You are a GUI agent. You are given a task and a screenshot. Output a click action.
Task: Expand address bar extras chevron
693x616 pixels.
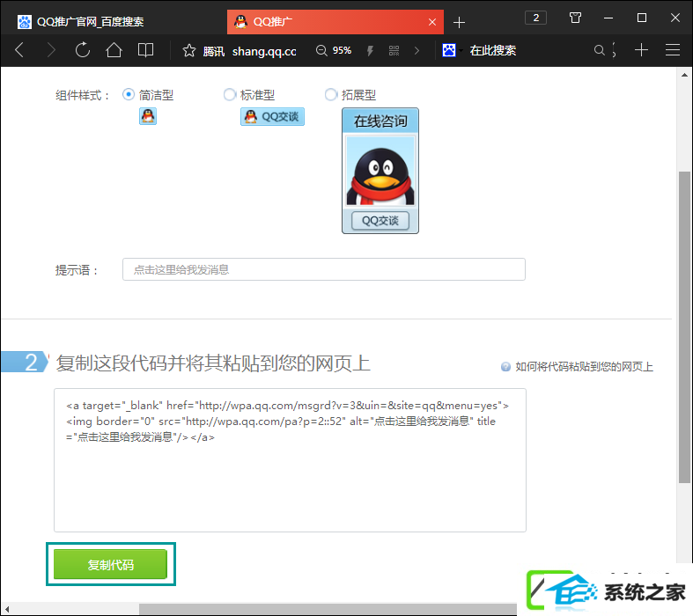pyautogui.click(x=417, y=51)
